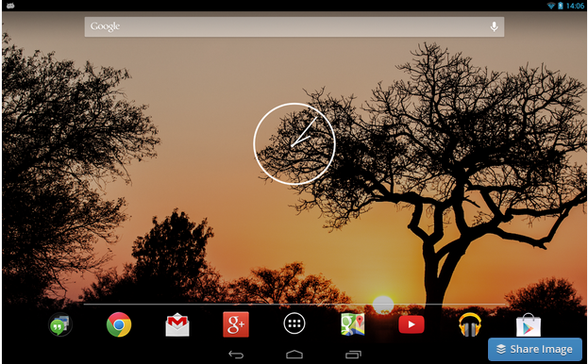
Task: Click the Google search bar
Action: [x=294, y=27]
